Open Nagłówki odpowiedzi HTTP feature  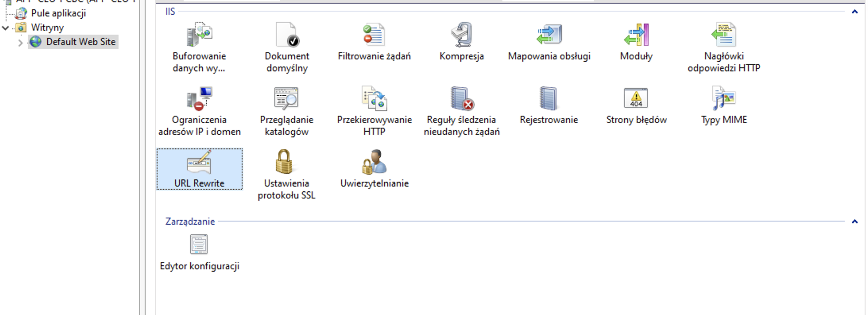tap(724, 48)
